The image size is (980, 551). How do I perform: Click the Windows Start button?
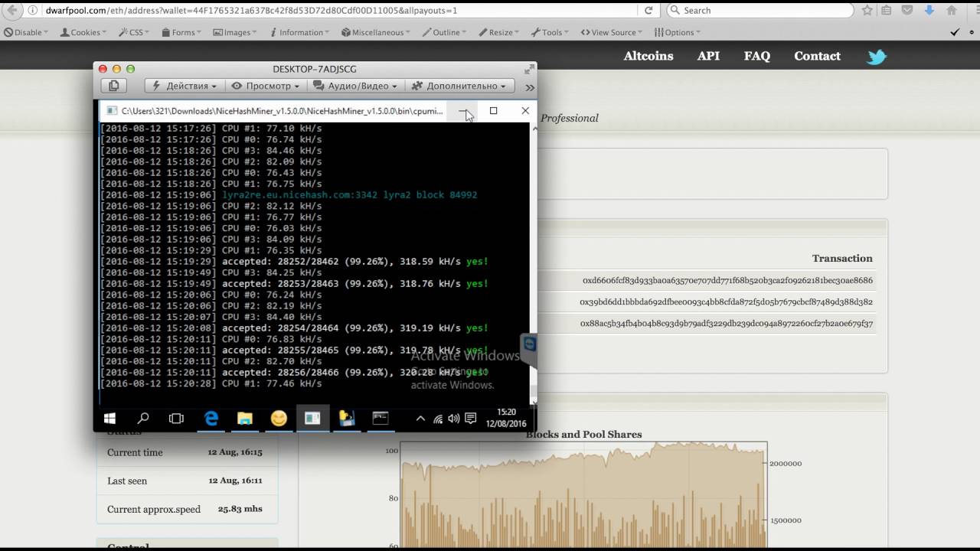pos(109,419)
